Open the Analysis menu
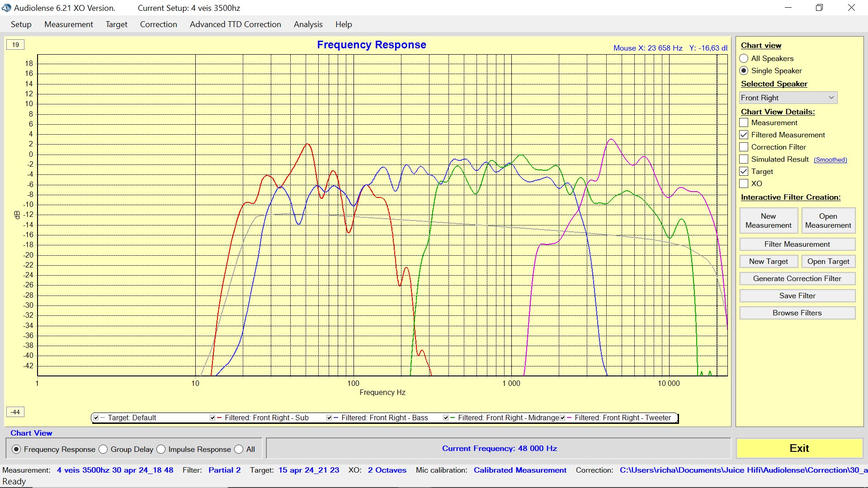The height and width of the screenshot is (488, 868). [x=308, y=24]
